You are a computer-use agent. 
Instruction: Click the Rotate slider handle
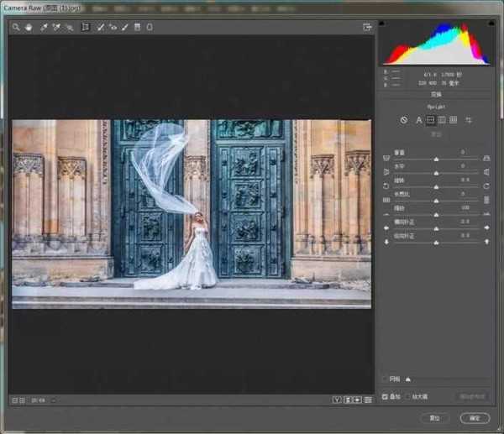pos(436,186)
